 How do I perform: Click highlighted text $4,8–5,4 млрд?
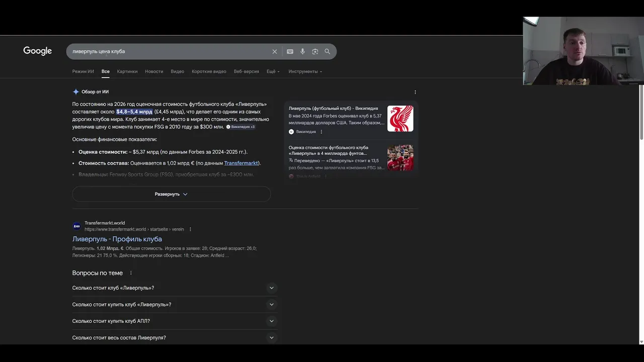point(134,112)
